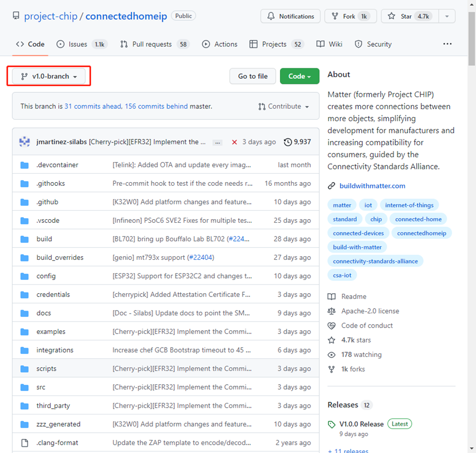476x453 pixels.
Task: Click the V1.0.0 Release tag icon
Action: tap(332, 424)
